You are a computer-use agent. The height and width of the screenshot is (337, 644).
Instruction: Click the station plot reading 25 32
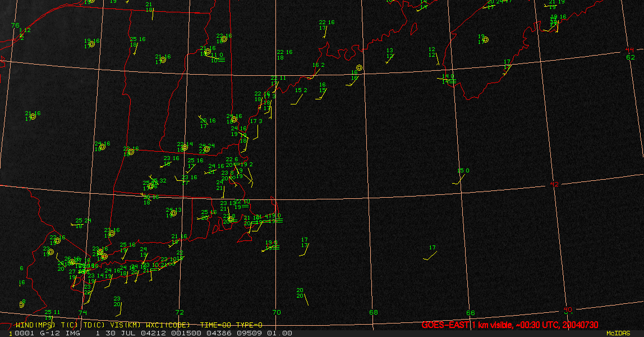click(159, 181)
